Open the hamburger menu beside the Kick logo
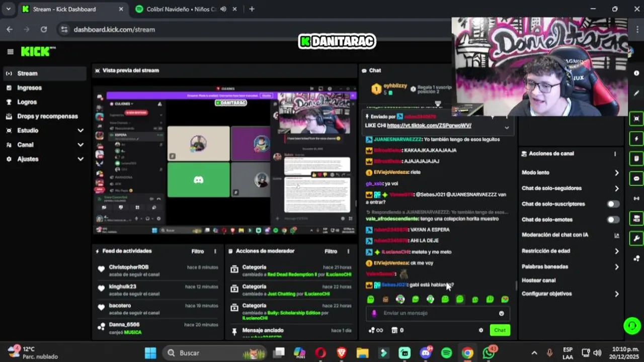This screenshot has height=362, width=644. 10,52
